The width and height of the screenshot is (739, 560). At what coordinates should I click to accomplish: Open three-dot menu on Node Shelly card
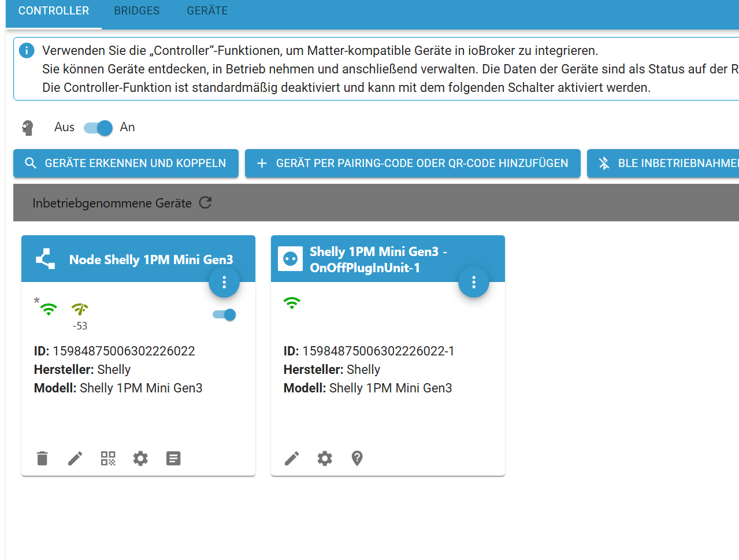coord(224,282)
